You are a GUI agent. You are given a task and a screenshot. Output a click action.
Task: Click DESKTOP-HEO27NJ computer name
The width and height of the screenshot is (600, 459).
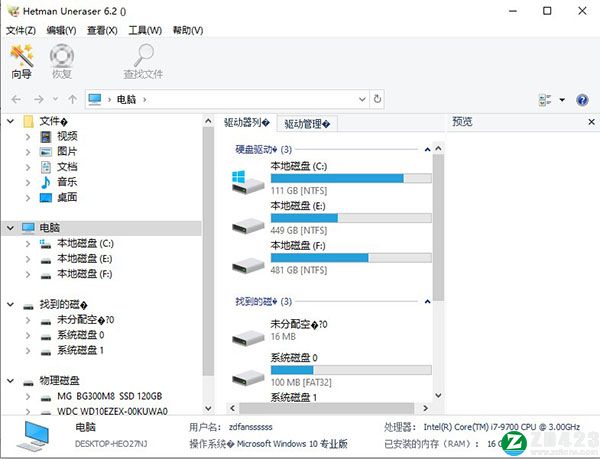tap(111, 444)
